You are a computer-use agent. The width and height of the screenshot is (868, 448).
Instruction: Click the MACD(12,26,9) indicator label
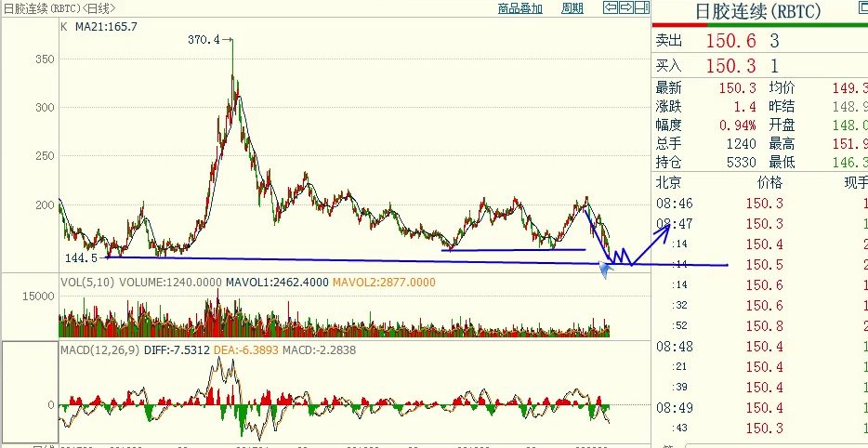[100, 350]
